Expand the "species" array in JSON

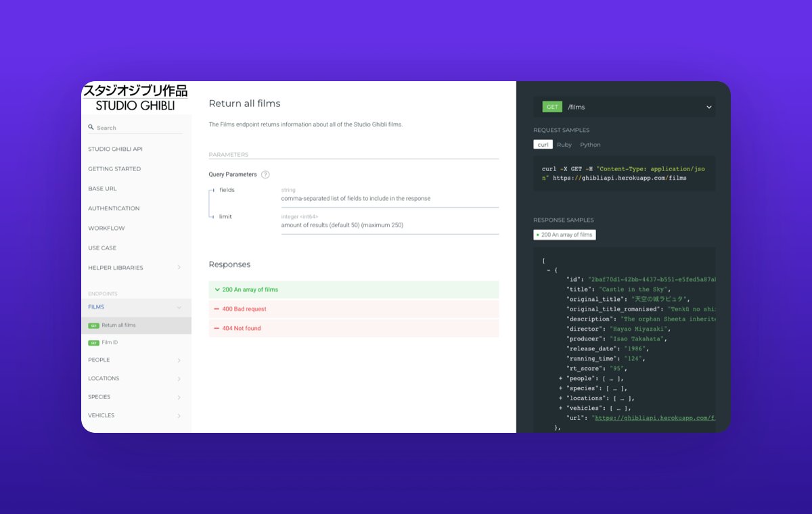561,389
